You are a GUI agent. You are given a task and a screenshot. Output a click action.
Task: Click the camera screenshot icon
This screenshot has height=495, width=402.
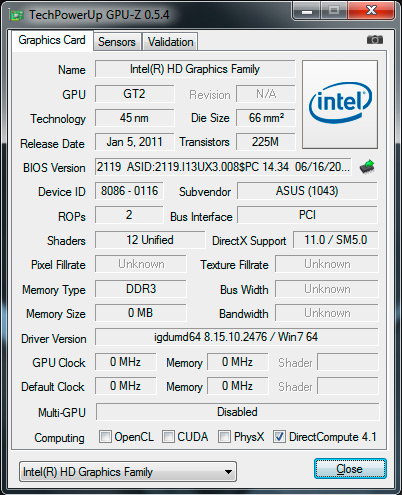tap(375, 40)
